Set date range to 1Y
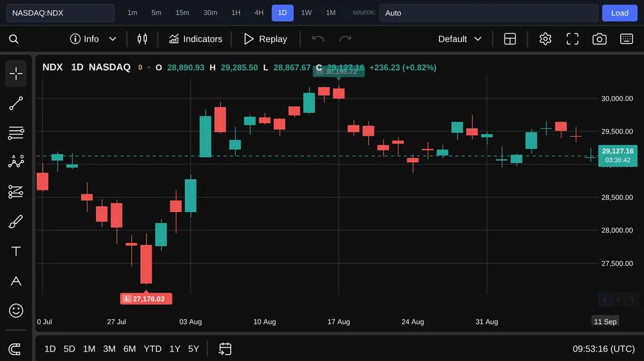This screenshot has width=644, height=361. click(175, 349)
